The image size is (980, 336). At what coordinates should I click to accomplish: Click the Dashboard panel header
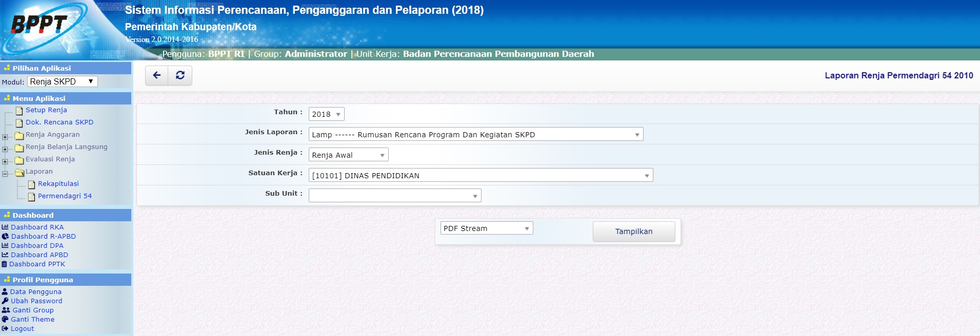(x=66, y=215)
